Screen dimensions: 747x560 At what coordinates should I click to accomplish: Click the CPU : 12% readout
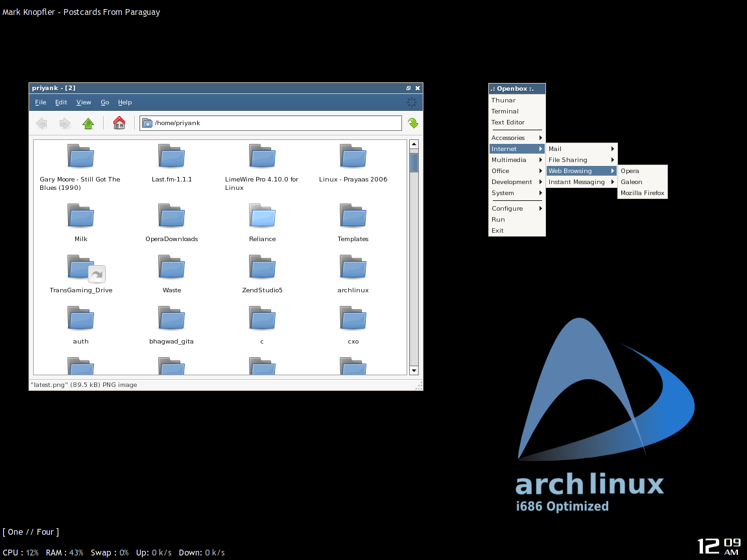(x=21, y=552)
